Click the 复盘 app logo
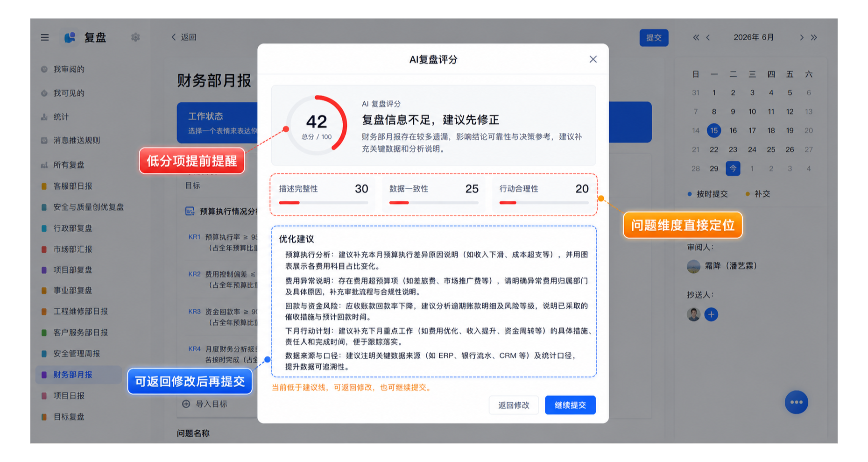This screenshot has width=868, height=462. click(70, 37)
